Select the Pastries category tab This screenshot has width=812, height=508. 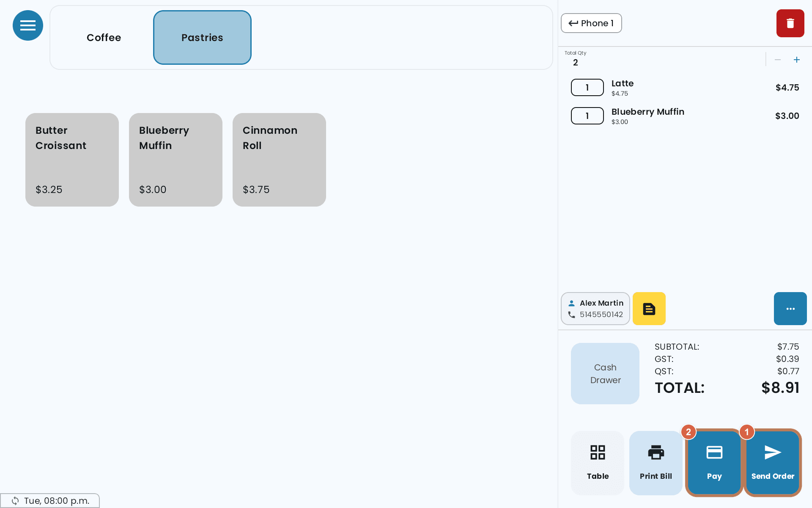[x=202, y=38]
